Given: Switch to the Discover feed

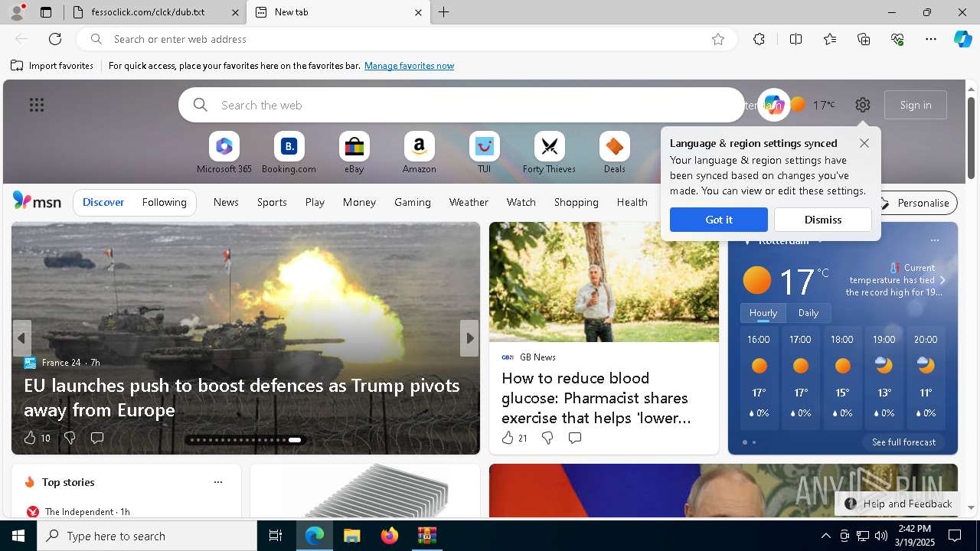Looking at the screenshot, I should click(103, 202).
